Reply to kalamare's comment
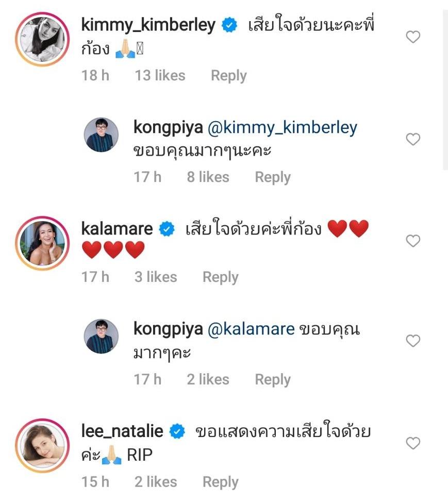 (220, 277)
